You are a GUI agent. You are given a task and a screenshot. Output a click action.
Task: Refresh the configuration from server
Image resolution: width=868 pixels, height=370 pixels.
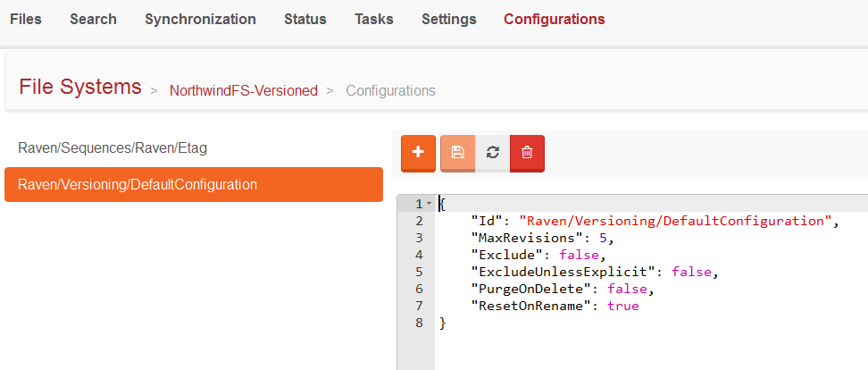(492, 154)
